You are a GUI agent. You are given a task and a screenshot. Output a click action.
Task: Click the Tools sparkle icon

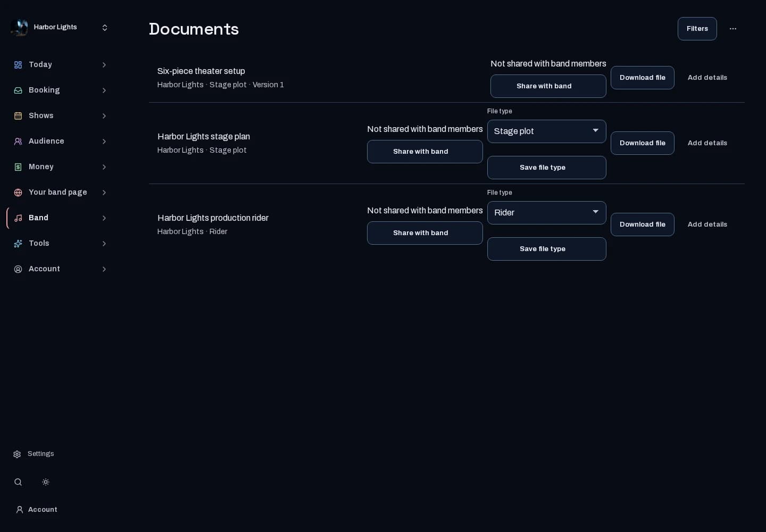18,244
